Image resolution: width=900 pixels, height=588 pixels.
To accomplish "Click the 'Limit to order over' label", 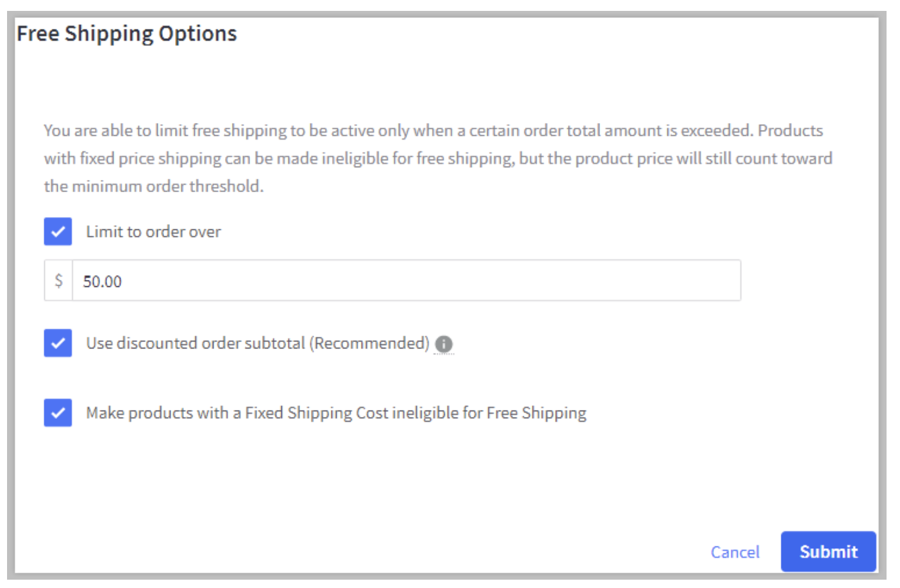I will [x=153, y=232].
